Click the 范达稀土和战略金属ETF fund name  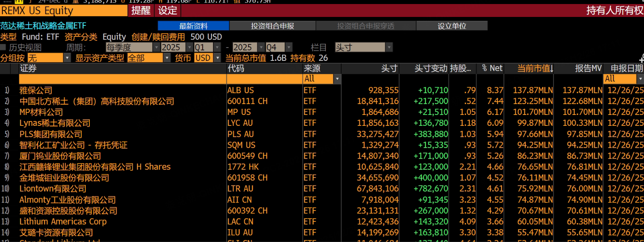tap(43, 26)
